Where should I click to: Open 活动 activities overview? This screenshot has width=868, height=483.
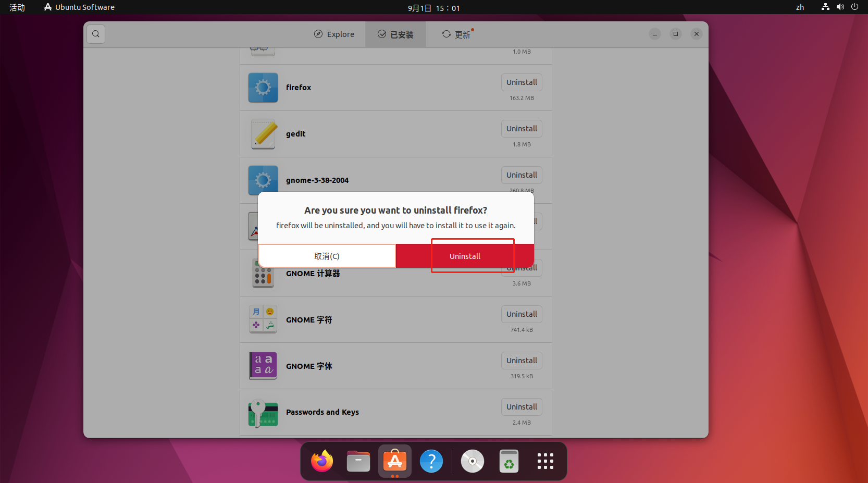click(17, 7)
